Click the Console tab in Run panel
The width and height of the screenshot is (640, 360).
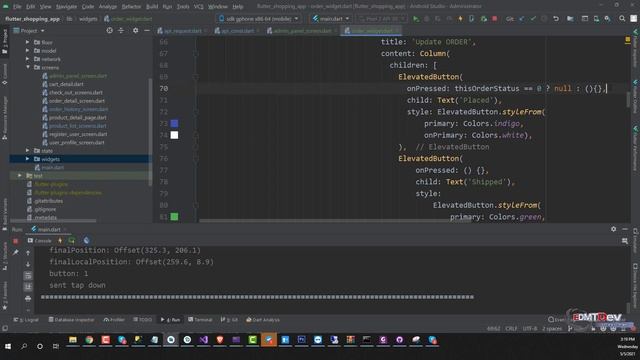(x=39, y=241)
